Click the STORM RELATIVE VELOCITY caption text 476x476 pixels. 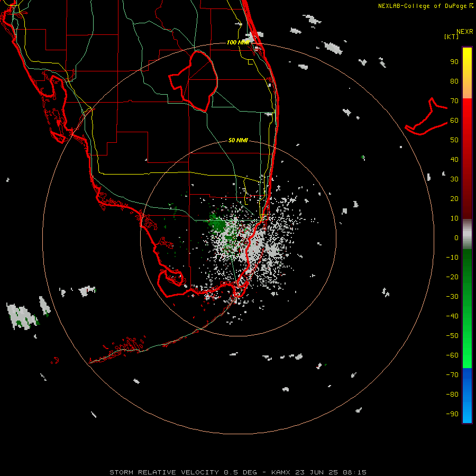tap(164, 472)
